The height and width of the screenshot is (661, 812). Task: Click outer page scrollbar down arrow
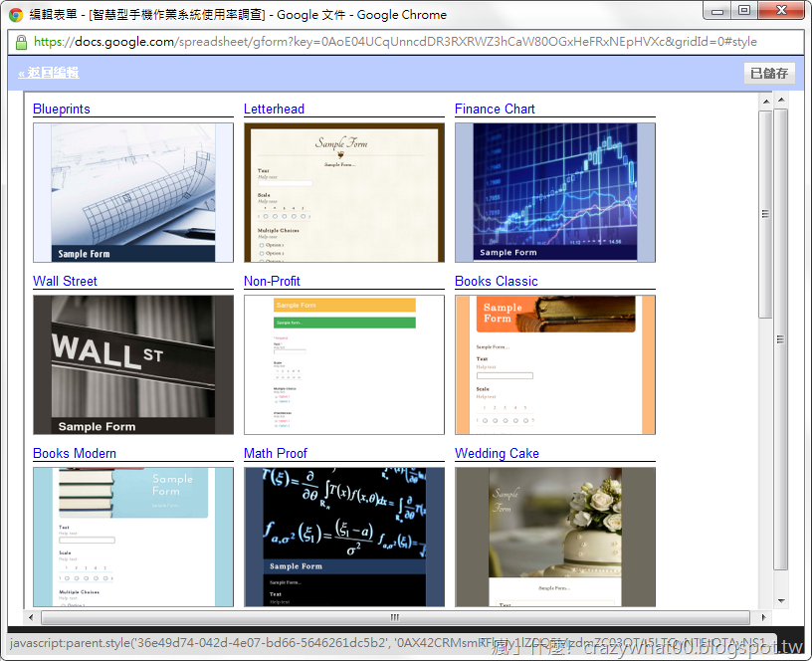click(x=781, y=601)
